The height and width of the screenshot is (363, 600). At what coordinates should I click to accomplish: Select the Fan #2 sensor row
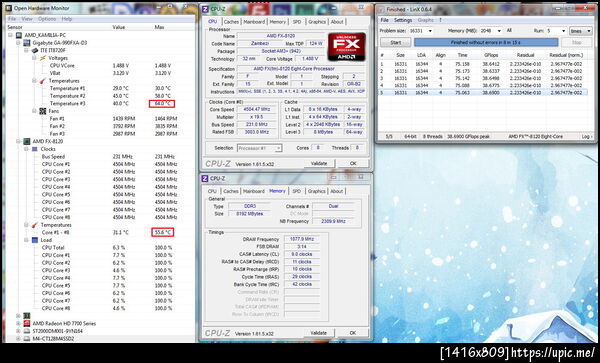100,126
